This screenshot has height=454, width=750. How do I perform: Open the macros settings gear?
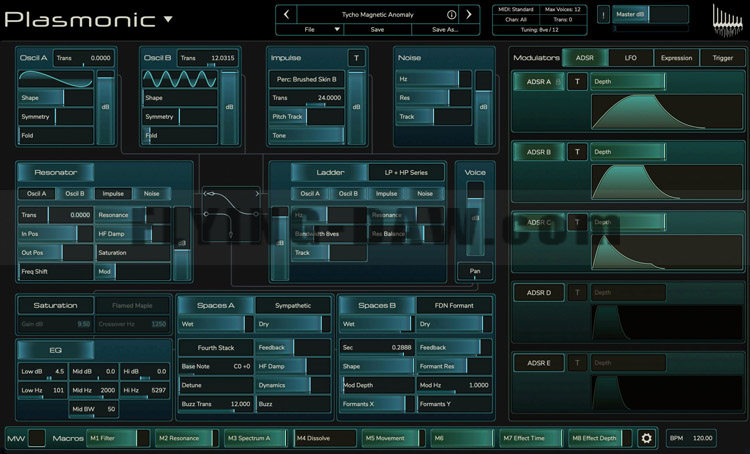click(646, 438)
